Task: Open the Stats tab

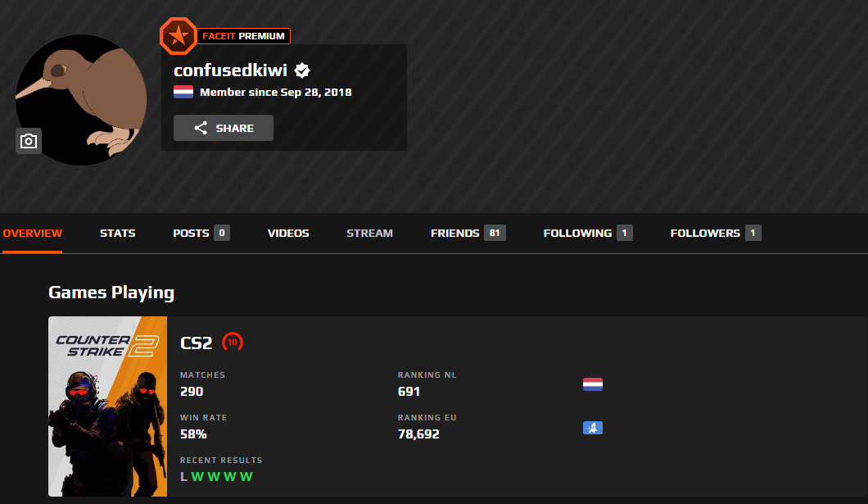Action: [x=117, y=234]
